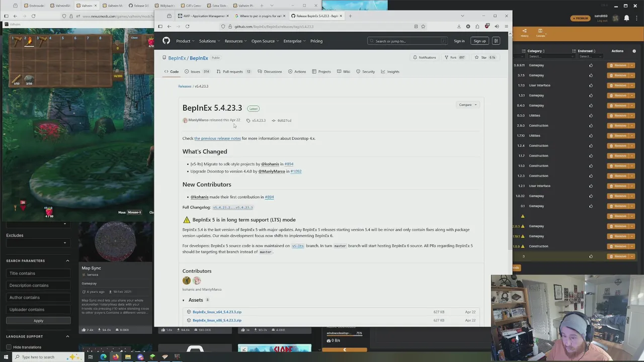Open Remove dropdown arrow for version 0.9.9.11 mod
The width and height of the screenshot is (644, 362).
point(632,65)
